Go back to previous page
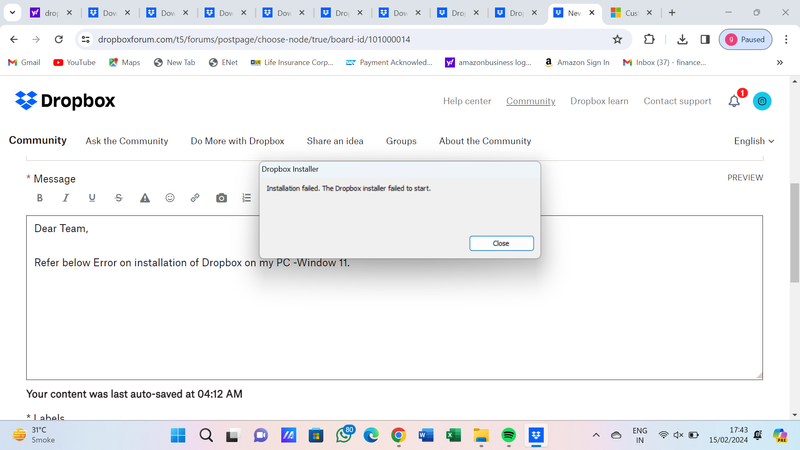This screenshot has height=450, width=800. pos(14,39)
